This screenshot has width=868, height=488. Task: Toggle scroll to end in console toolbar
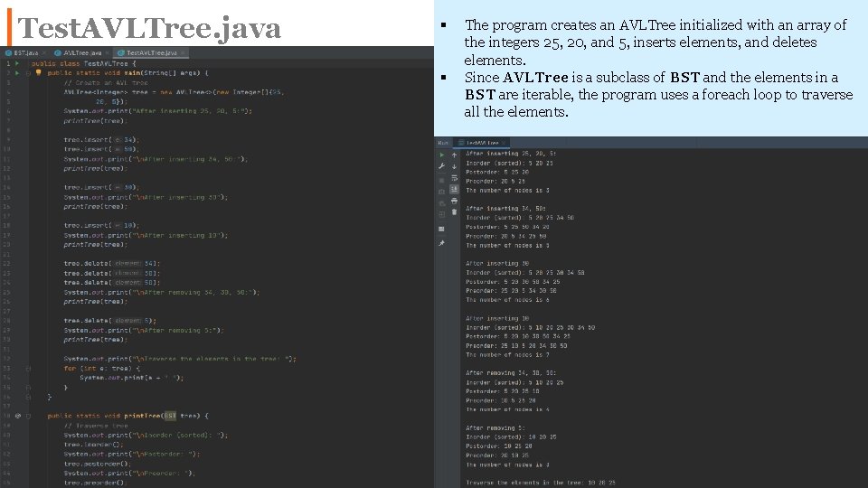(x=455, y=189)
